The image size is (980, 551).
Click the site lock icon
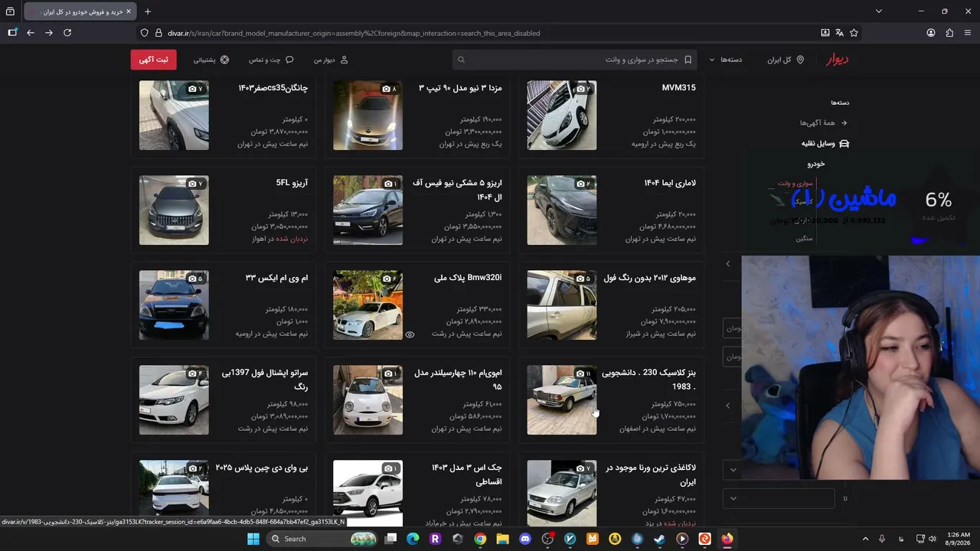(159, 33)
